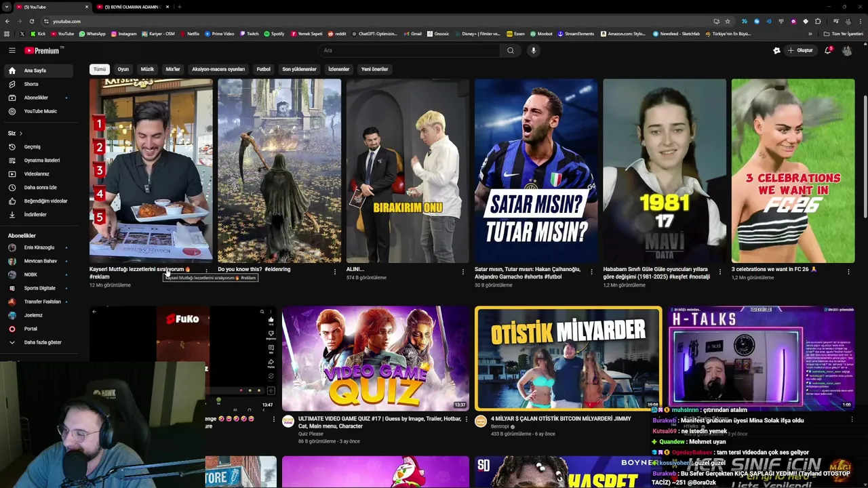Go to YouTube Premium logo home

pos(43,50)
